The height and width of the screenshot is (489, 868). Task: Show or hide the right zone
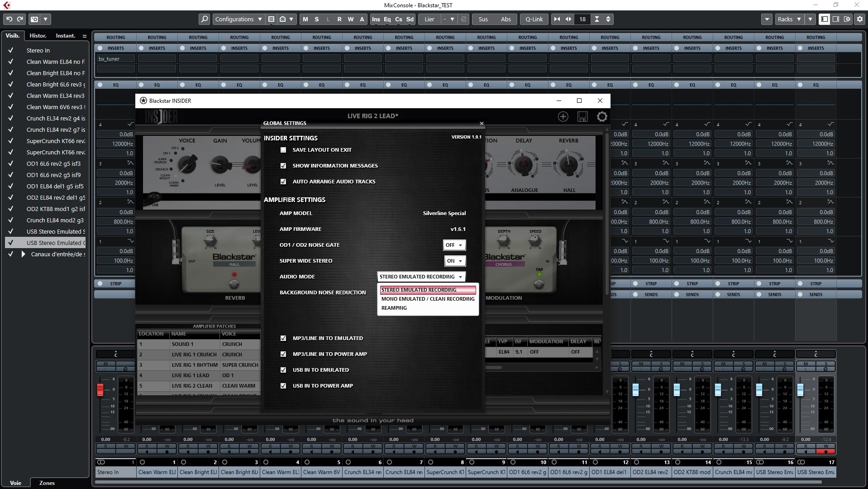[836, 19]
